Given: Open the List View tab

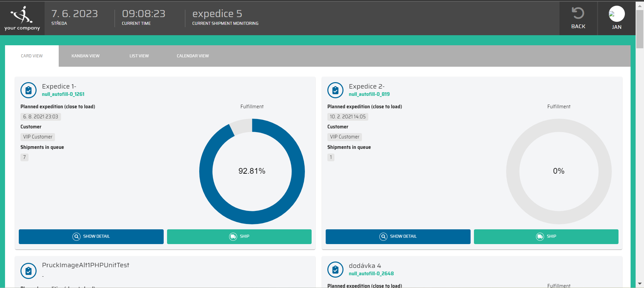Looking at the screenshot, I should click(139, 56).
